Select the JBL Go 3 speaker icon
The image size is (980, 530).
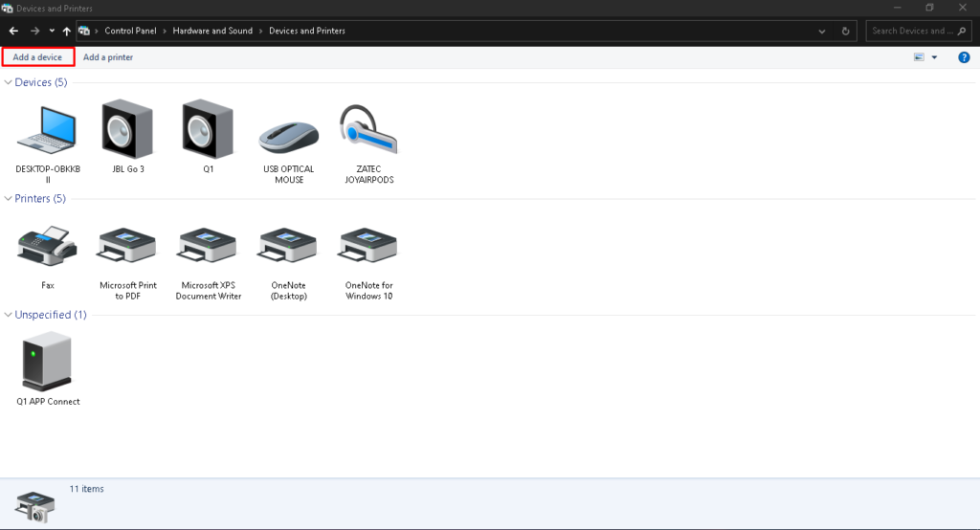coord(128,129)
